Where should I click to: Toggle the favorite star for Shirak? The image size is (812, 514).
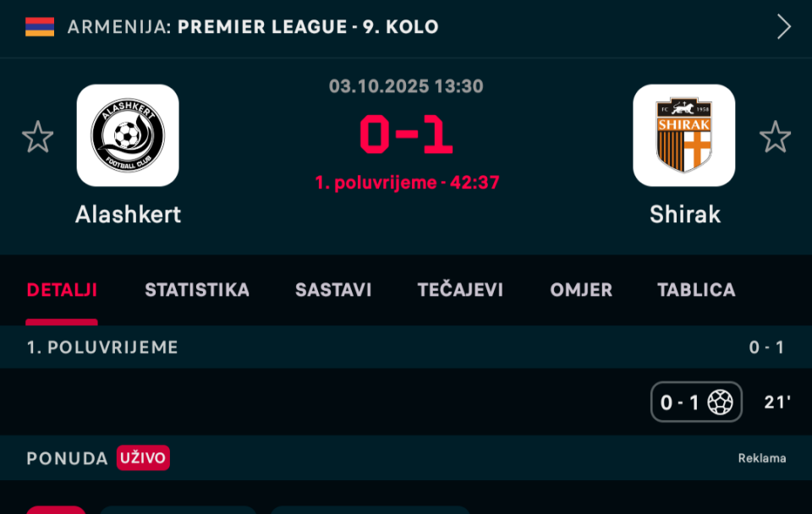(775, 137)
